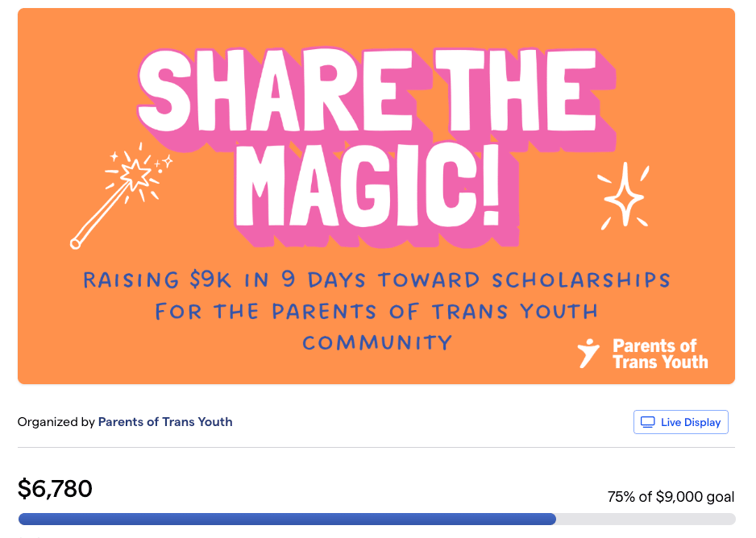The image size is (756, 538).
Task: Click the filled blue part of progress bar
Action: pos(286,519)
